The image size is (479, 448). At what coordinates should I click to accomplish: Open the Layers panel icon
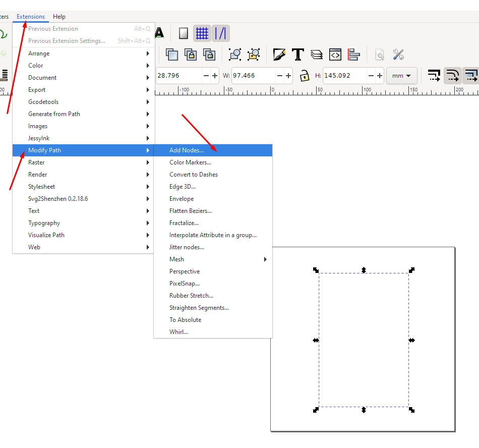[317, 54]
